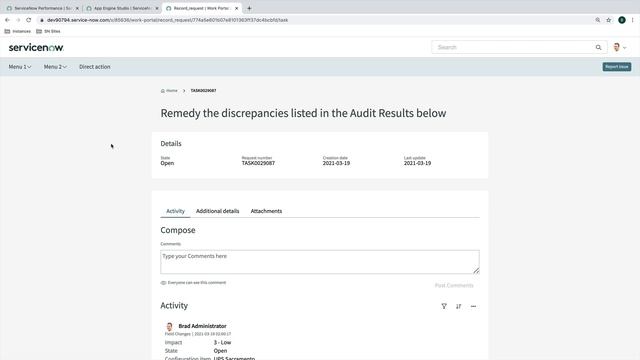Image resolution: width=640 pixels, height=360 pixels.
Task: Click the Brad Administrator name
Action: pos(202,326)
